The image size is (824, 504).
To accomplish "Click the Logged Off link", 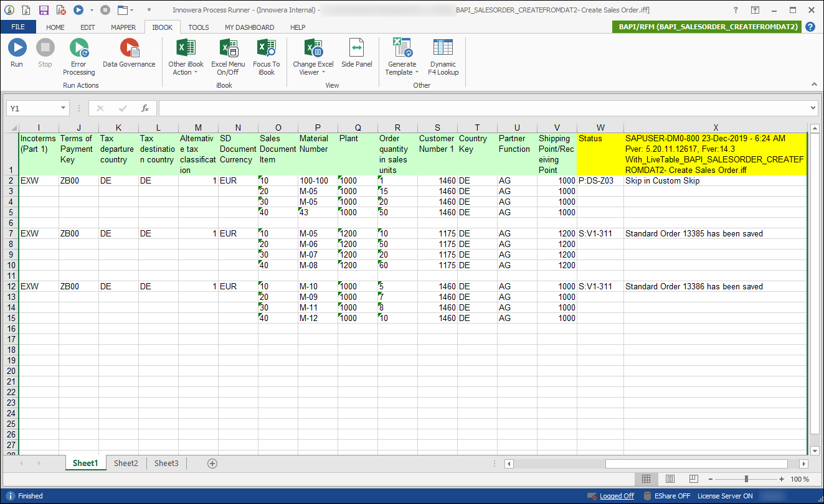I will pyautogui.click(x=617, y=496).
